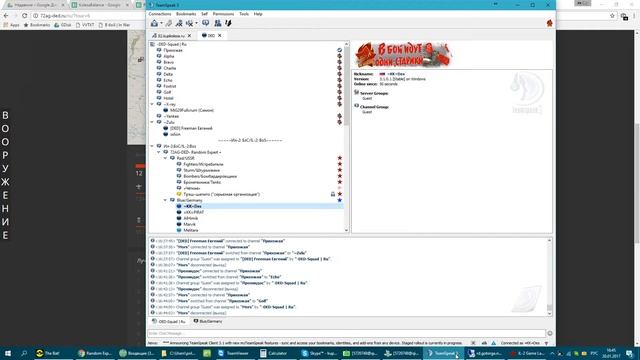Select the Charlie channel

[x=169, y=68]
